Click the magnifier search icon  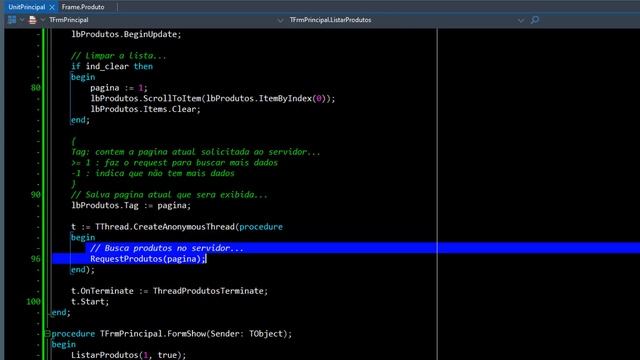point(535,20)
